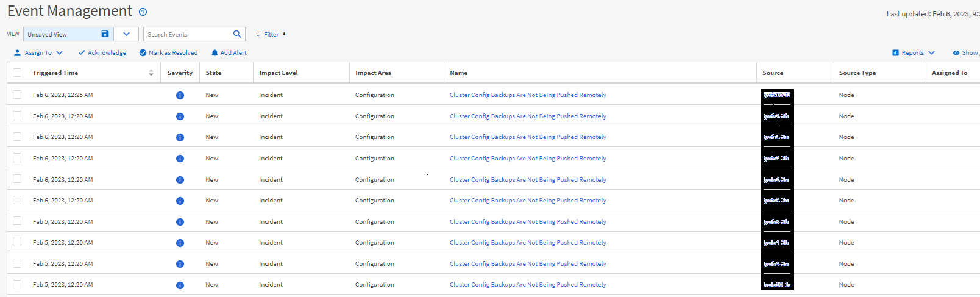This screenshot has height=297, width=980.
Task: Open the Show/Hide columns button
Action: 965,53
